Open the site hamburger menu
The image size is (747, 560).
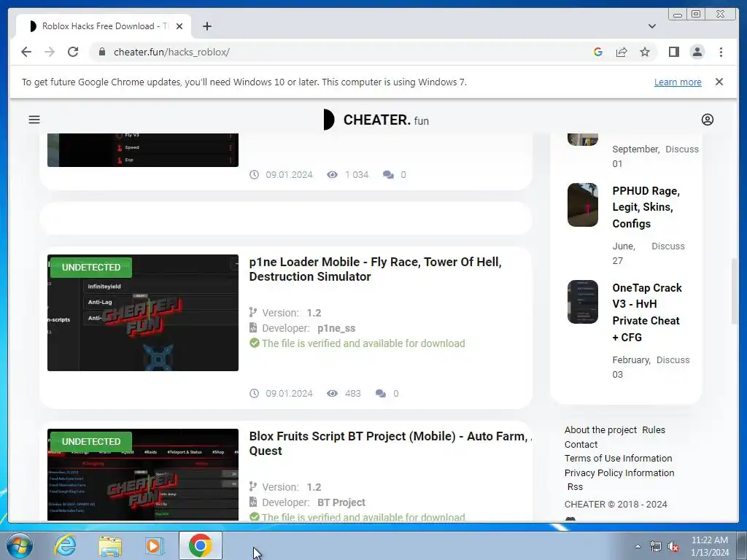(x=34, y=120)
